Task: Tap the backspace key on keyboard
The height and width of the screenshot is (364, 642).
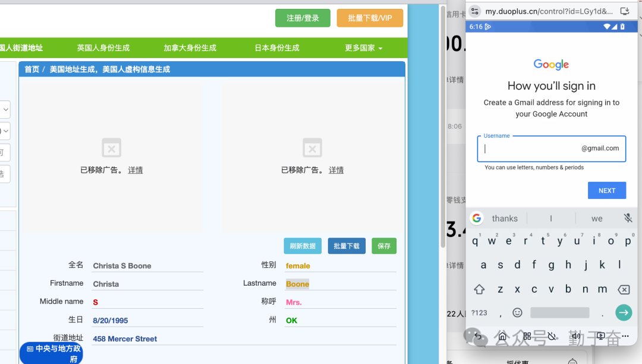Action: tap(624, 290)
